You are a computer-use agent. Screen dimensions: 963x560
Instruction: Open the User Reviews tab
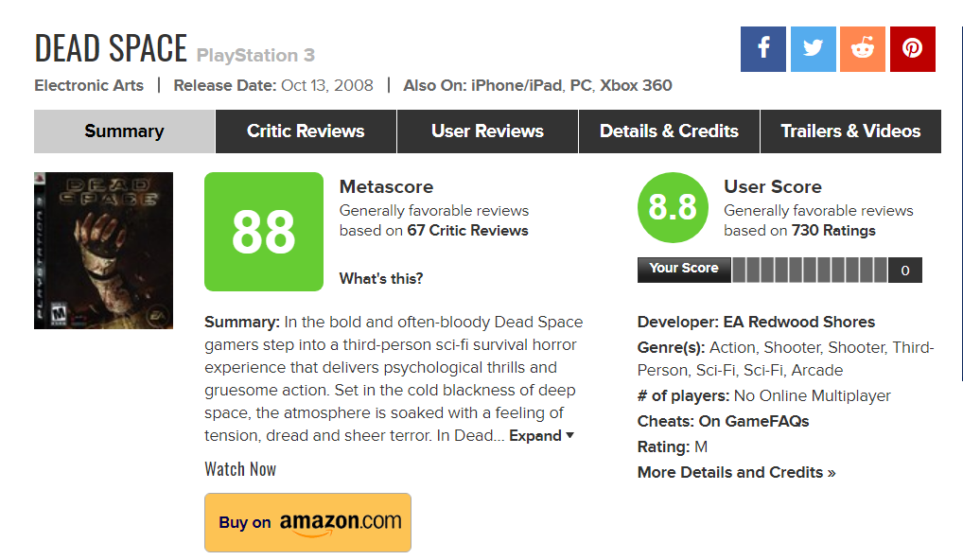click(x=487, y=131)
